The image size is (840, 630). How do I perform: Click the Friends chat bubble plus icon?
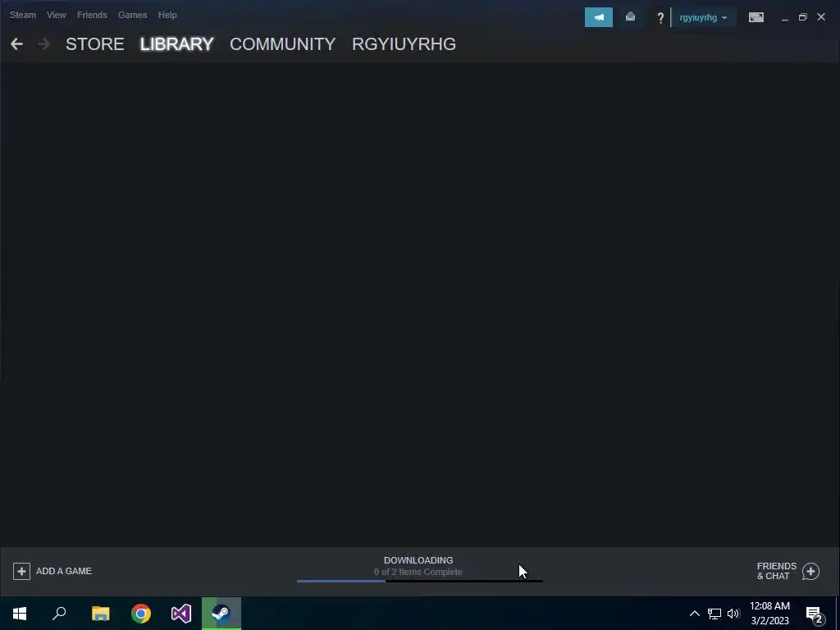click(x=811, y=572)
